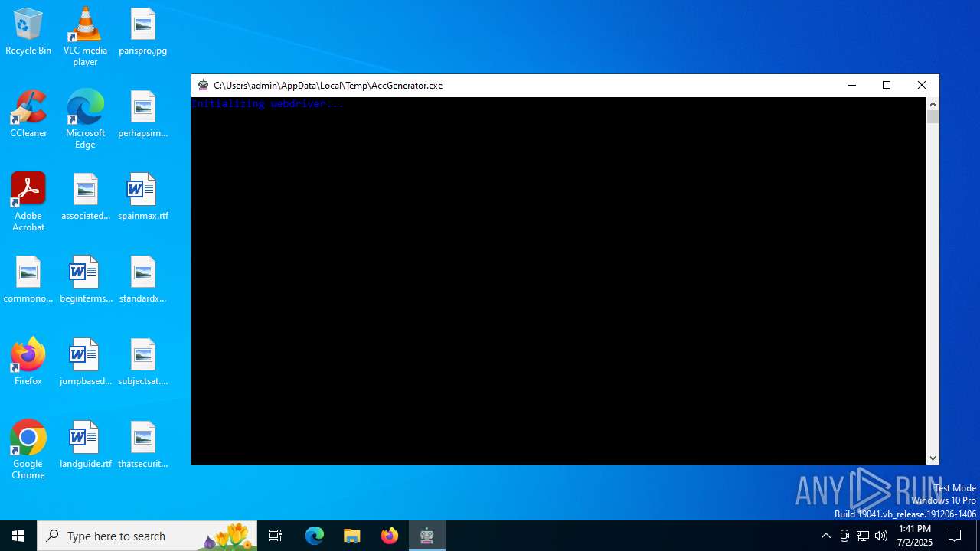980x551 pixels.
Task: Select landguide.rtf document icon
Action: click(85, 445)
